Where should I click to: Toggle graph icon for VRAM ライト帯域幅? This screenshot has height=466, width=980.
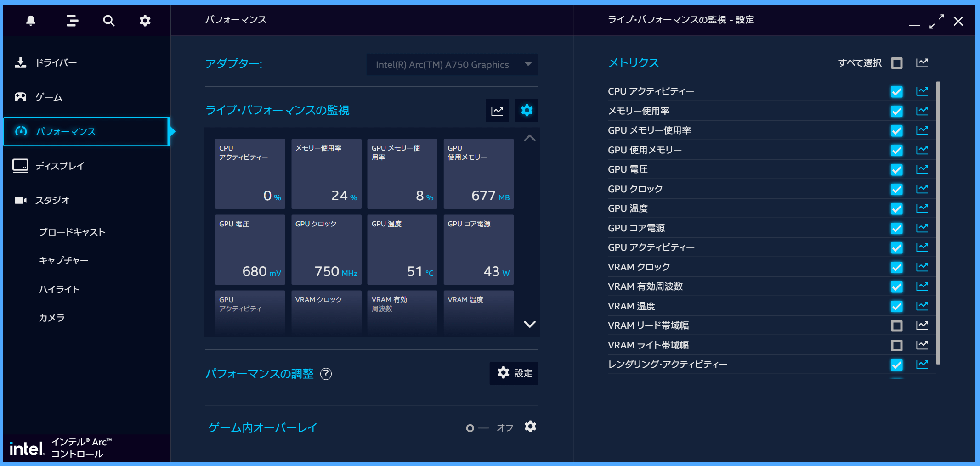tap(922, 345)
